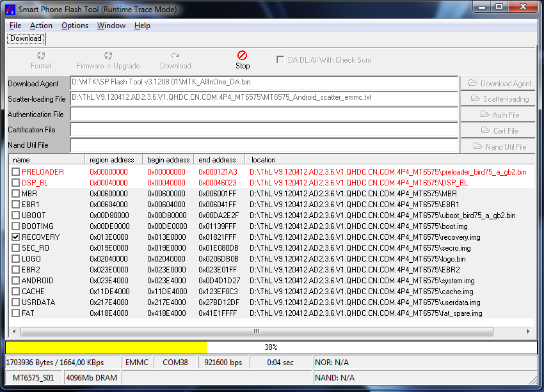Click begin address 0x217E4000
This screenshot has height=392, width=544.
pyautogui.click(x=166, y=302)
